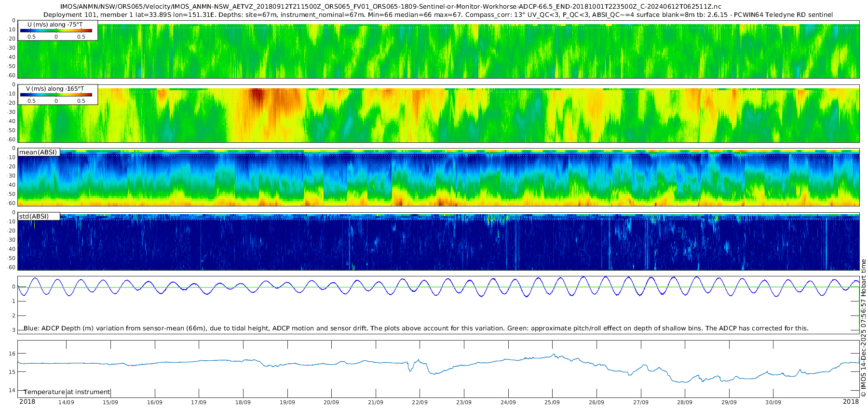
Task: Click the 25/09 date tick label
Action: pos(552,402)
